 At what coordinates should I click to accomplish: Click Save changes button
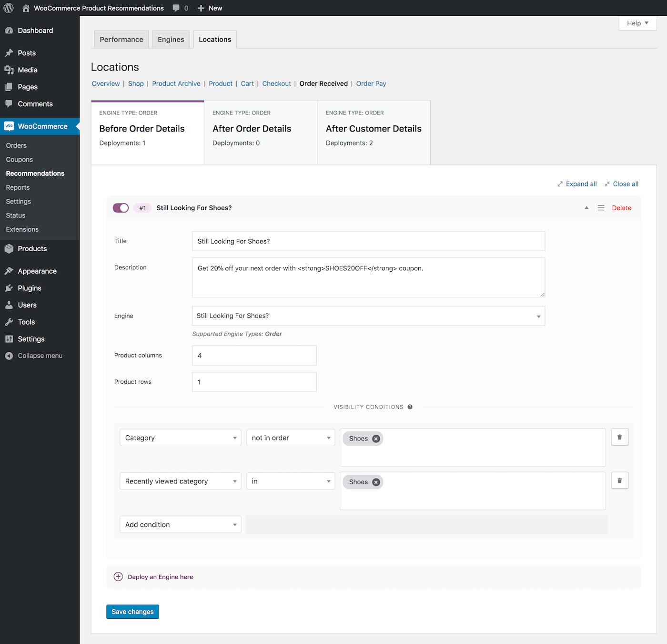[132, 612]
